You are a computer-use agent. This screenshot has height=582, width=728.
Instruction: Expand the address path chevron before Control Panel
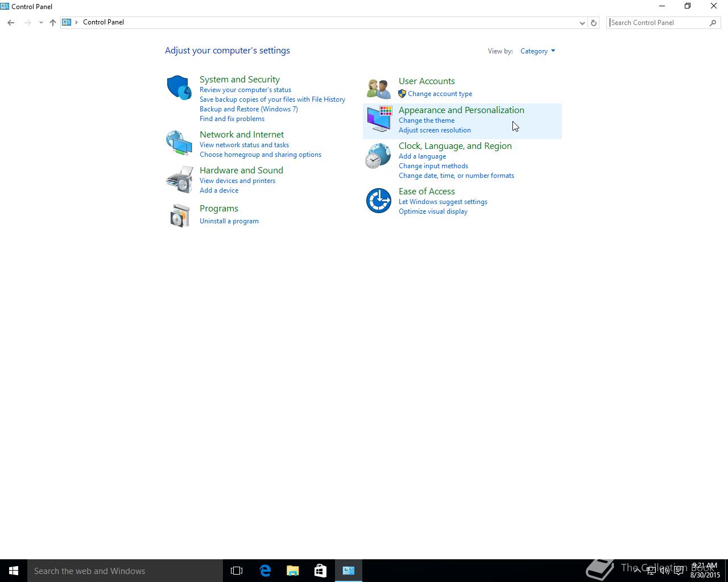click(x=77, y=22)
